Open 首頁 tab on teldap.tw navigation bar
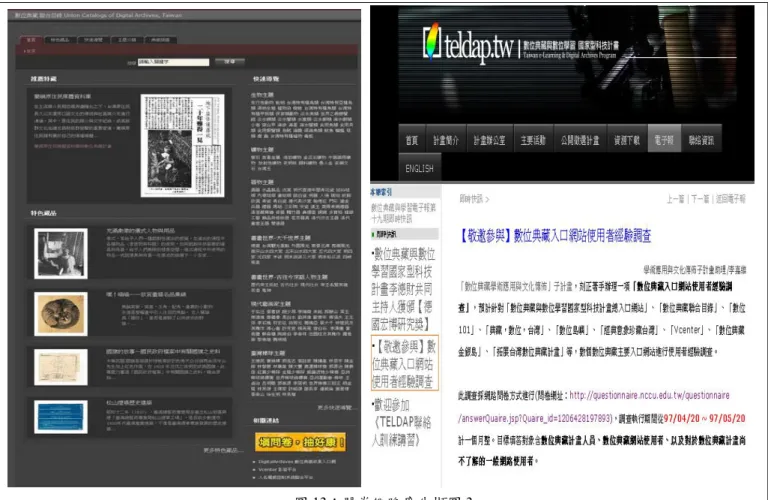 pos(412,141)
